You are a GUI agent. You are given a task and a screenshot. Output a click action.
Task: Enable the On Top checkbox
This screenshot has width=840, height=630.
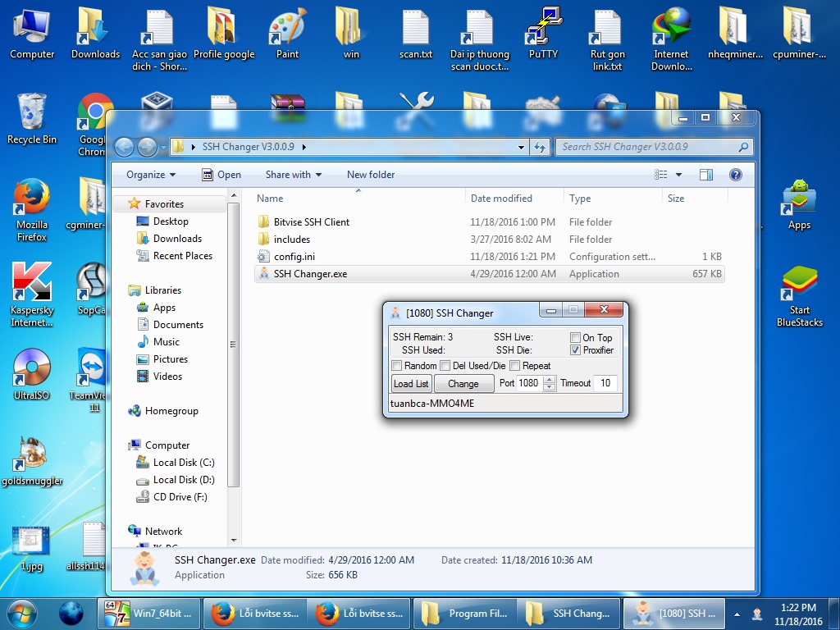(575, 337)
